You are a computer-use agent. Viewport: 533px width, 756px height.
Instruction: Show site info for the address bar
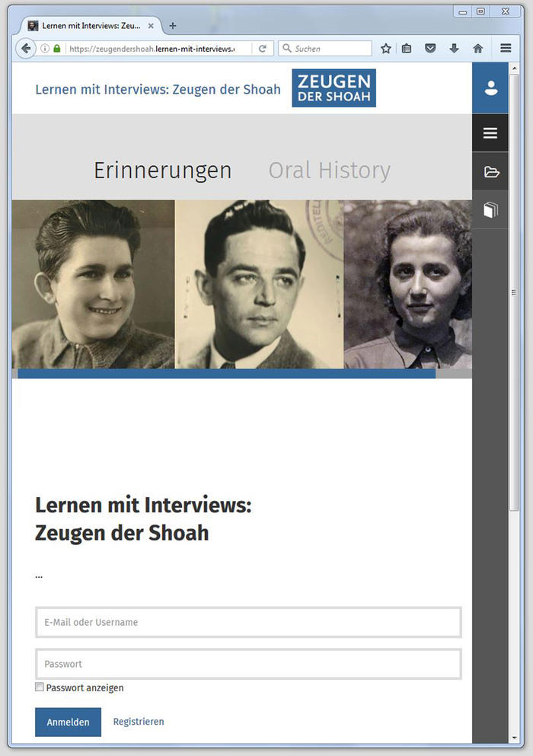45,49
